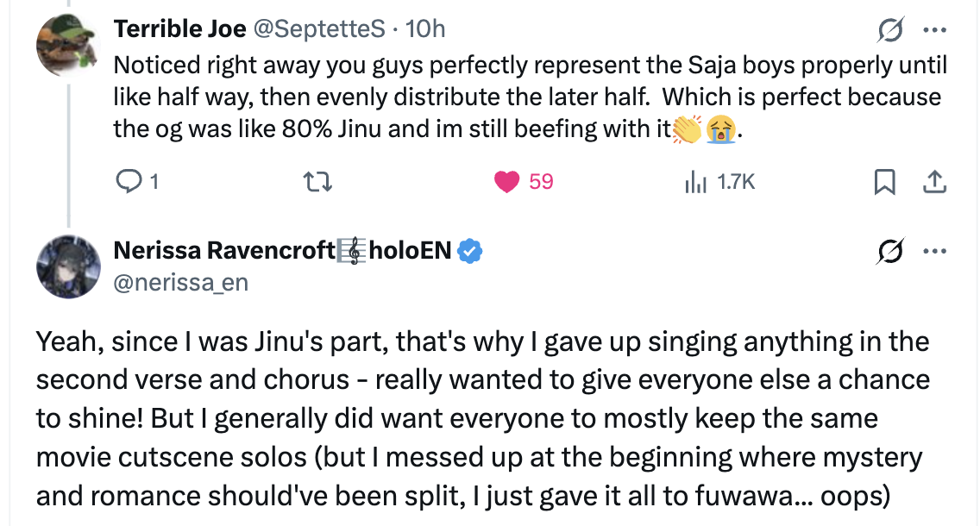Image resolution: width=980 pixels, height=526 pixels.
Task: Click Grok icon on Terrible Joe's post
Action: tap(888, 30)
